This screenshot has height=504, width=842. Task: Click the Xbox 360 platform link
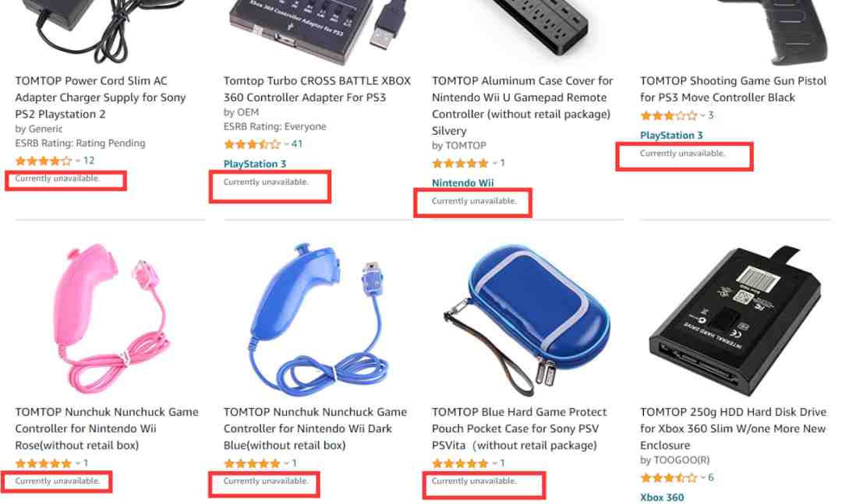click(662, 498)
